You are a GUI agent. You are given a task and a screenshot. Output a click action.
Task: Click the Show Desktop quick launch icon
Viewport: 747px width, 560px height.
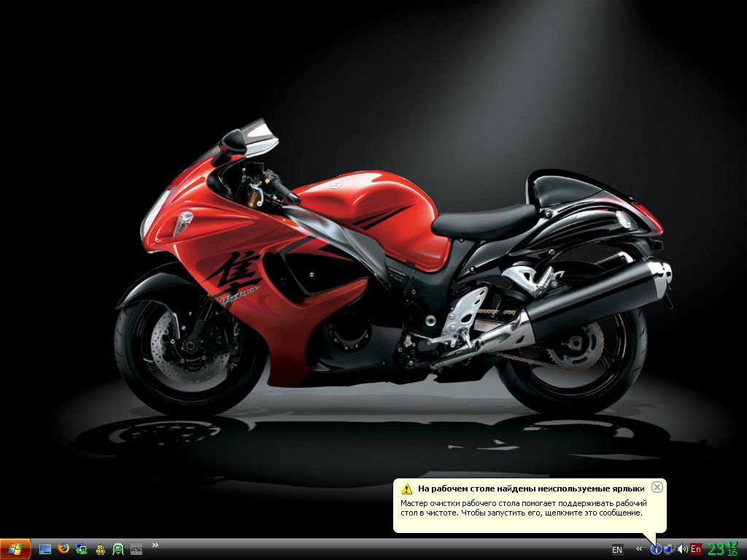tap(44, 550)
